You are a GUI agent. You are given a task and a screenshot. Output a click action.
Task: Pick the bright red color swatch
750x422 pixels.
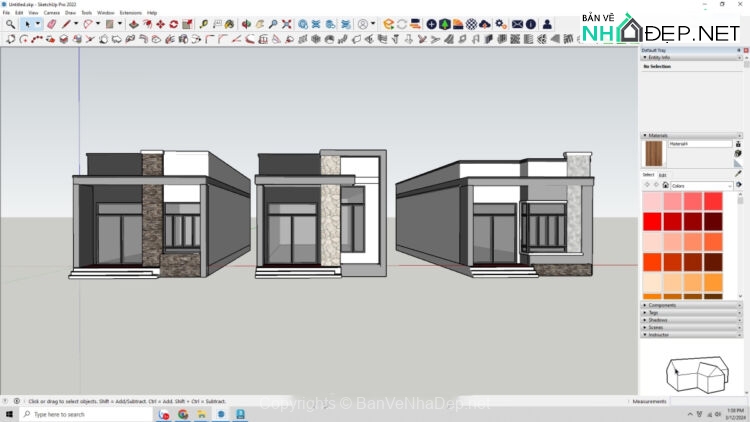pos(652,222)
